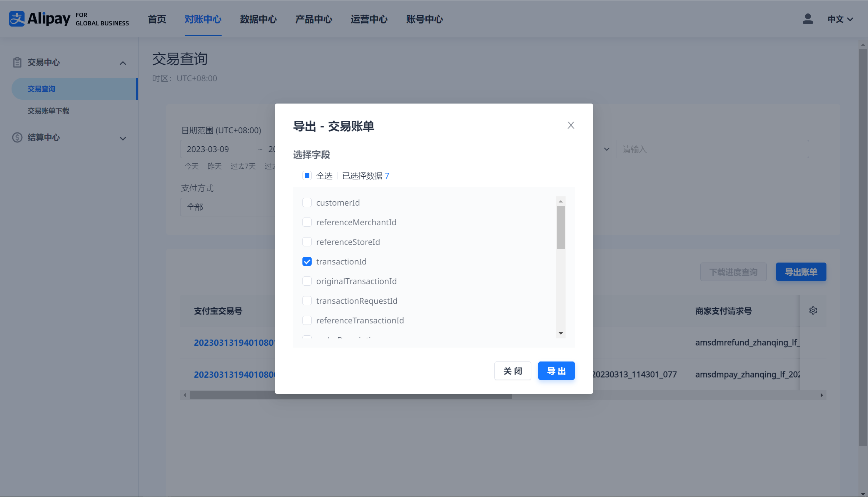
Task: Click the field list vertical scrollbar thumb
Action: [561, 227]
